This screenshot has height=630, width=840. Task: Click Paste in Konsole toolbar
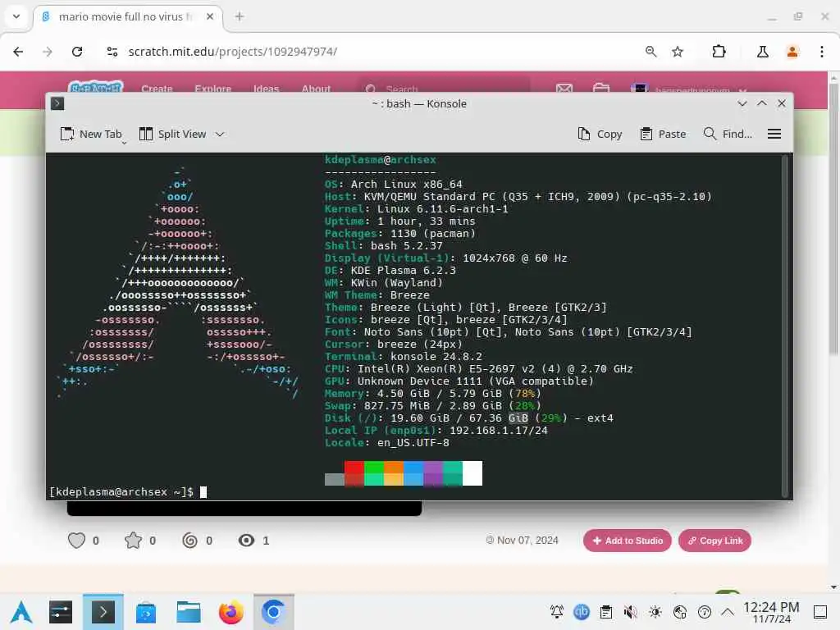663,134
